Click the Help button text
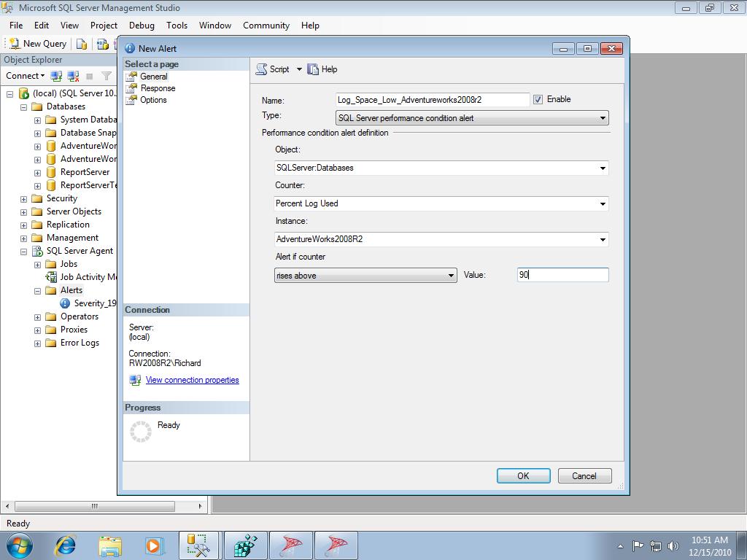The width and height of the screenshot is (747, 560). click(x=329, y=69)
